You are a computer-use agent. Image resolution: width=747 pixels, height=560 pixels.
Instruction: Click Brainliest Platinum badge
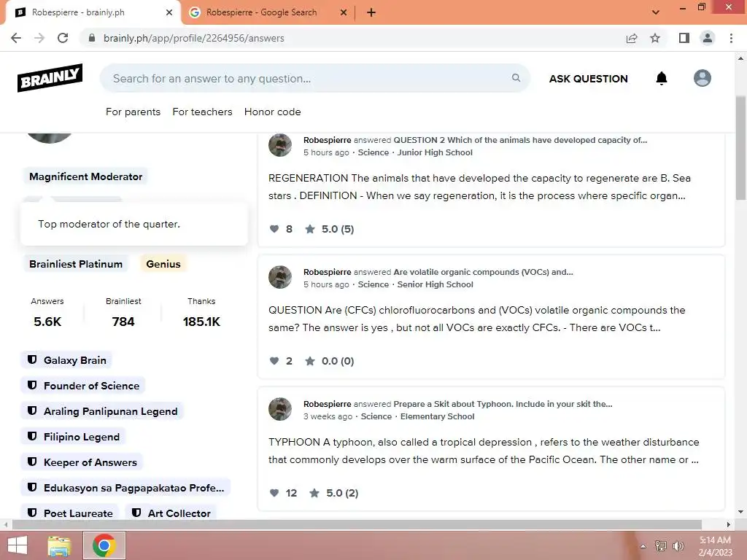(x=76, y=264)
